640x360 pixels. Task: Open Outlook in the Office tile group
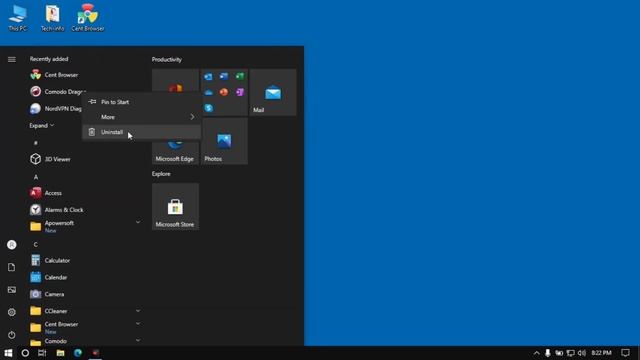click(x=209, y=76)
